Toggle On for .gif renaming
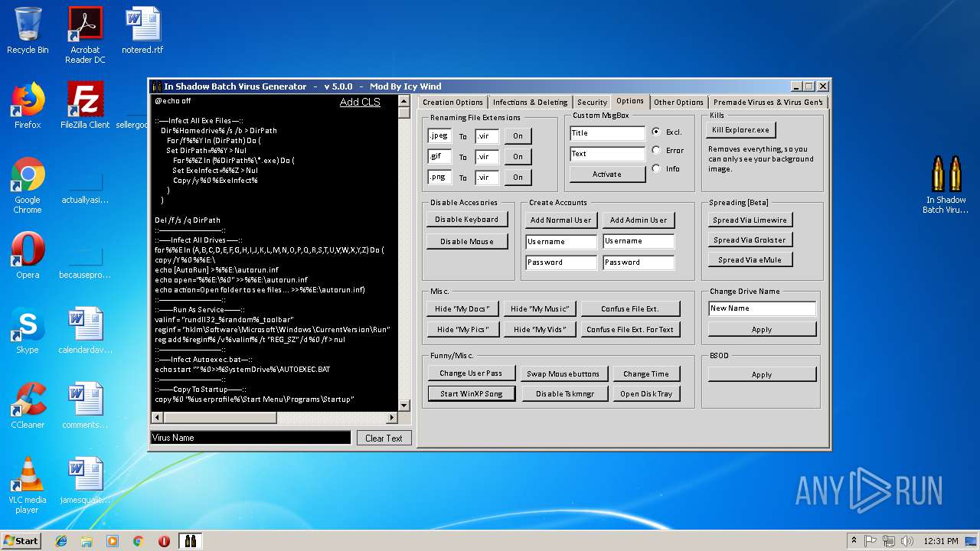Screen dimensions: 980x551 coord(518,157)
